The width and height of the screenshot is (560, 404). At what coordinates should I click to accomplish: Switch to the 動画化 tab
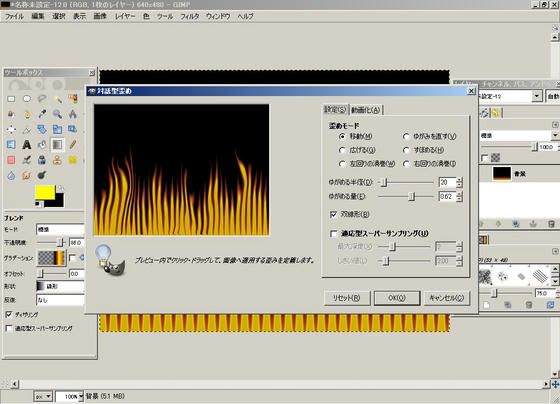365,110
